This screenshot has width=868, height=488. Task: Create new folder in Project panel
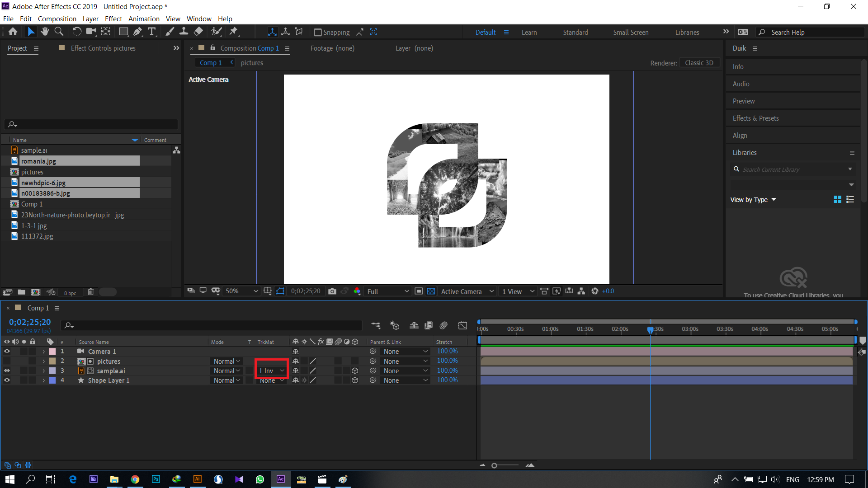point(21,292)
